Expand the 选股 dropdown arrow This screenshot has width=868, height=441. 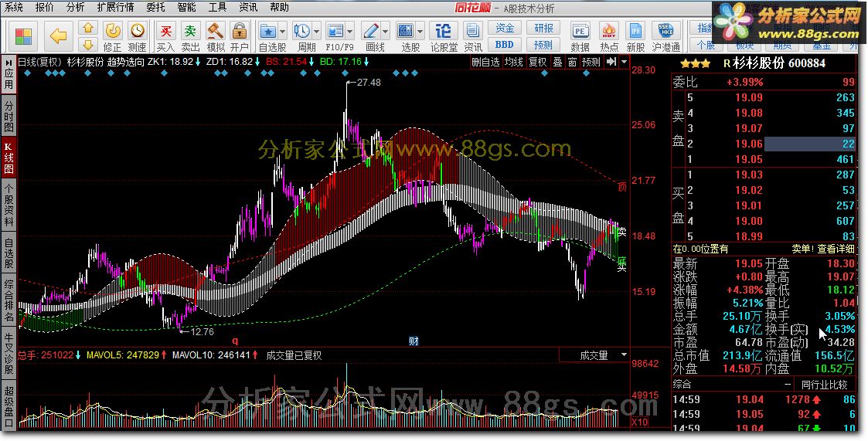tap(420, 31)
